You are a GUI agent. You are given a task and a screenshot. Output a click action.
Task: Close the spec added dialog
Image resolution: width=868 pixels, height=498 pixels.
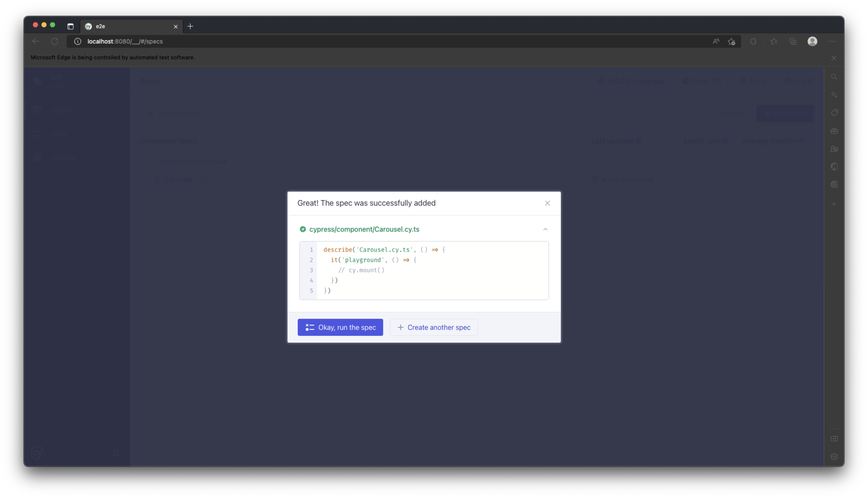coord(547,203)
